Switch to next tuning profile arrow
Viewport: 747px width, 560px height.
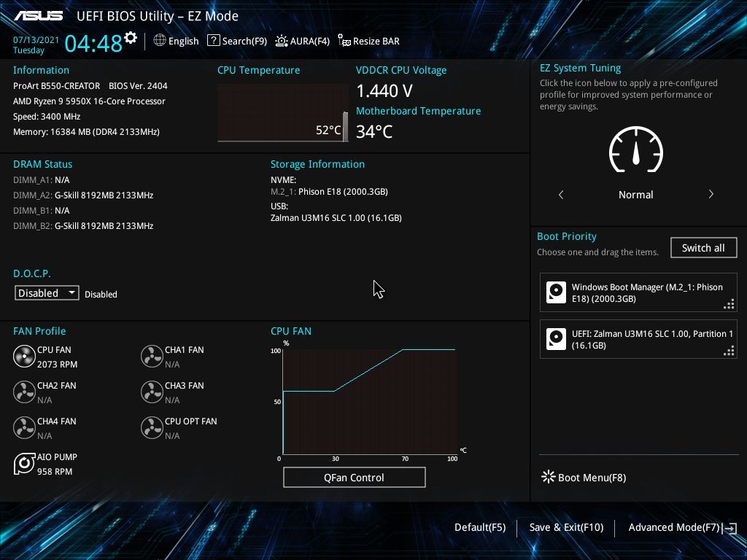coord(711,194)
